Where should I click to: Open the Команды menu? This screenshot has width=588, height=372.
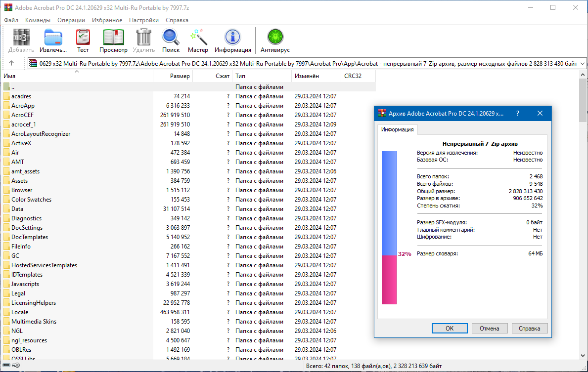38,20
